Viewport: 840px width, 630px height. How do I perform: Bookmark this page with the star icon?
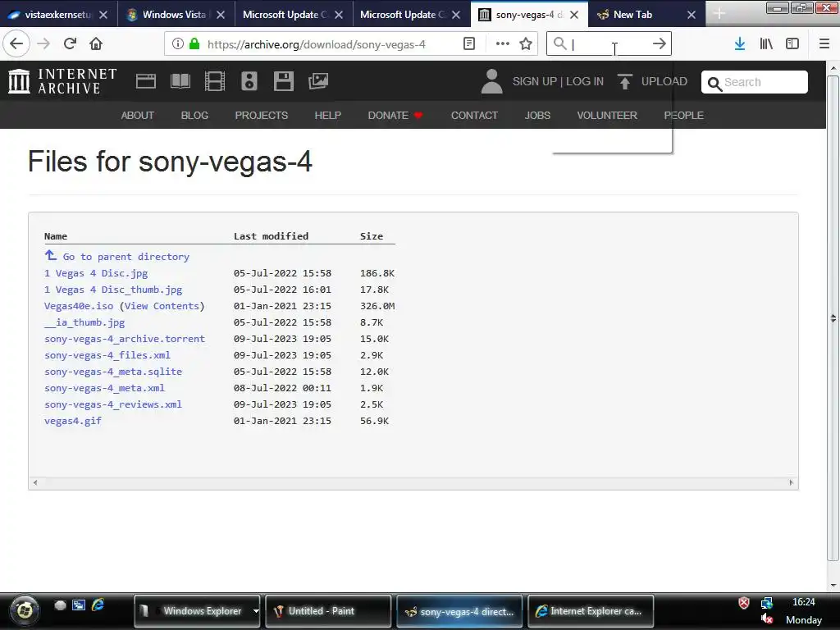(526, 43)
